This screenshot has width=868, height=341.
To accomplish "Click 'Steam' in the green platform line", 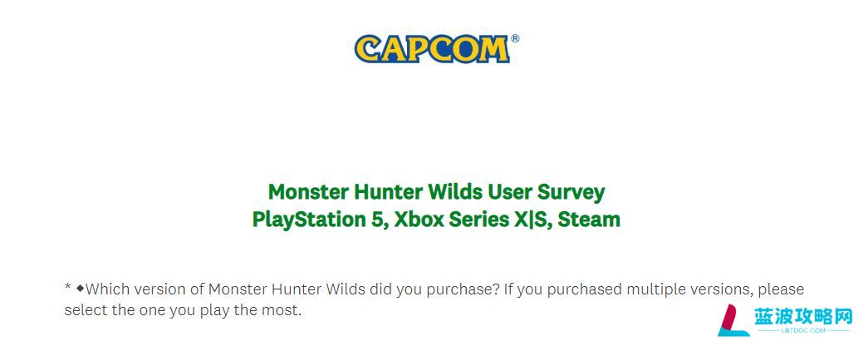I will pos(589,220).
